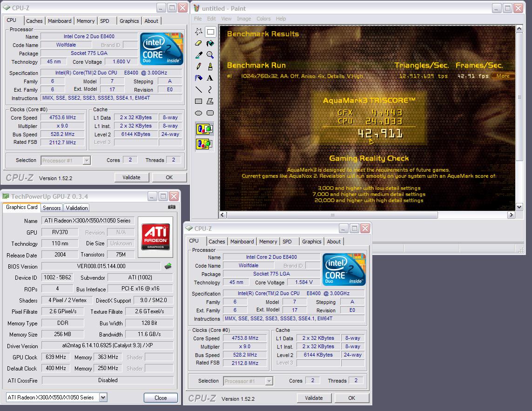Switch to Memory tab in upper CPU-Z
The image size is (532, 411).
tap(86, 21)
